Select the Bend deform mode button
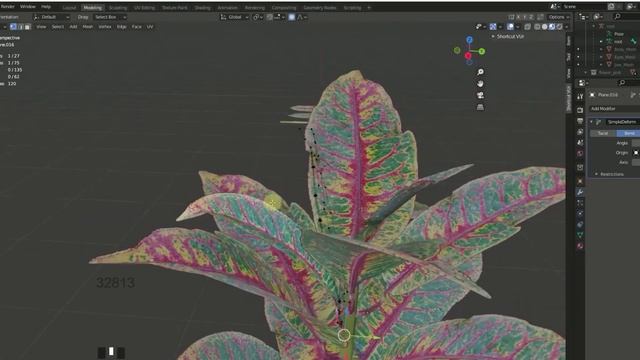This screenshot has height=360, width=640. 628,133
